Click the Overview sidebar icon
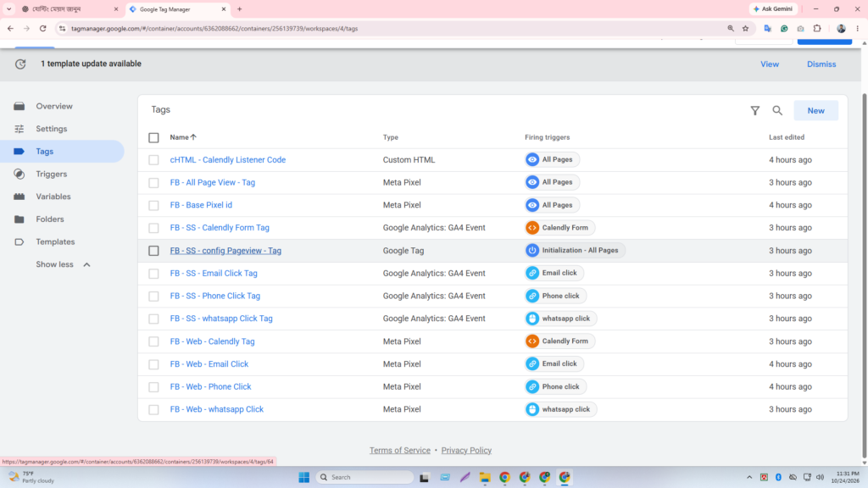 19,106
